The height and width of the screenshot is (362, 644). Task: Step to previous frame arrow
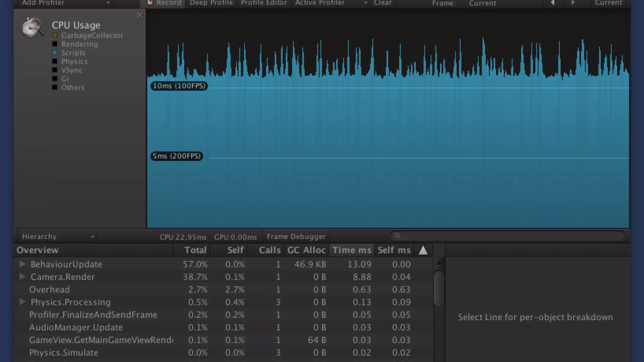coord(552,3)
